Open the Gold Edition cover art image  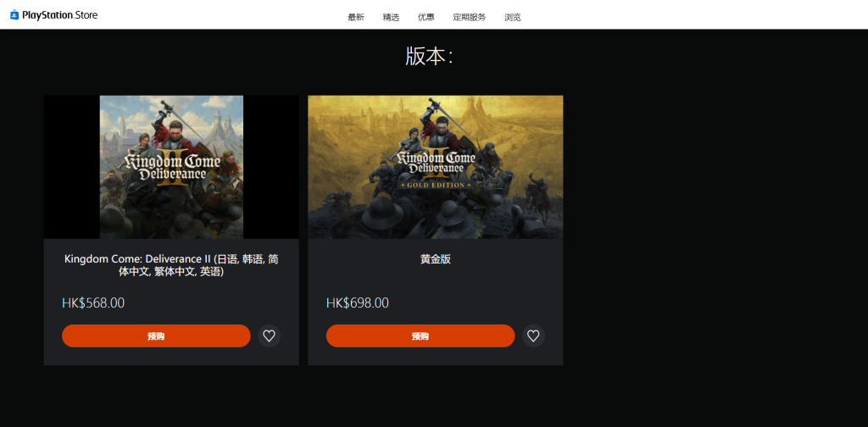(x=436, y=167)
